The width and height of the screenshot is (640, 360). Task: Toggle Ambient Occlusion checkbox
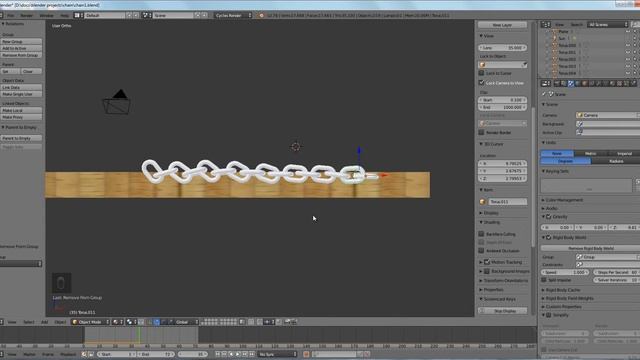tap(482, 251)
